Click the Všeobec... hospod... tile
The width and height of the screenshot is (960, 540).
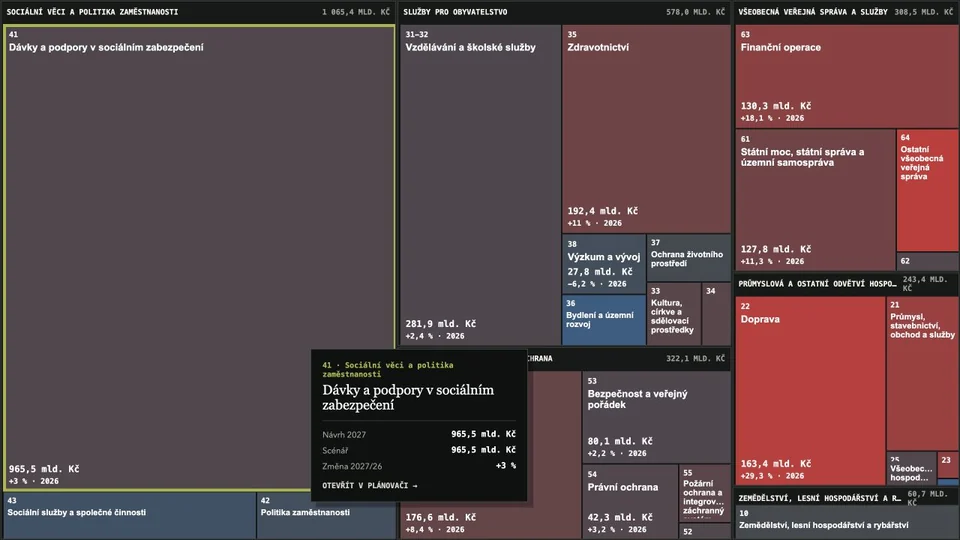911,469
